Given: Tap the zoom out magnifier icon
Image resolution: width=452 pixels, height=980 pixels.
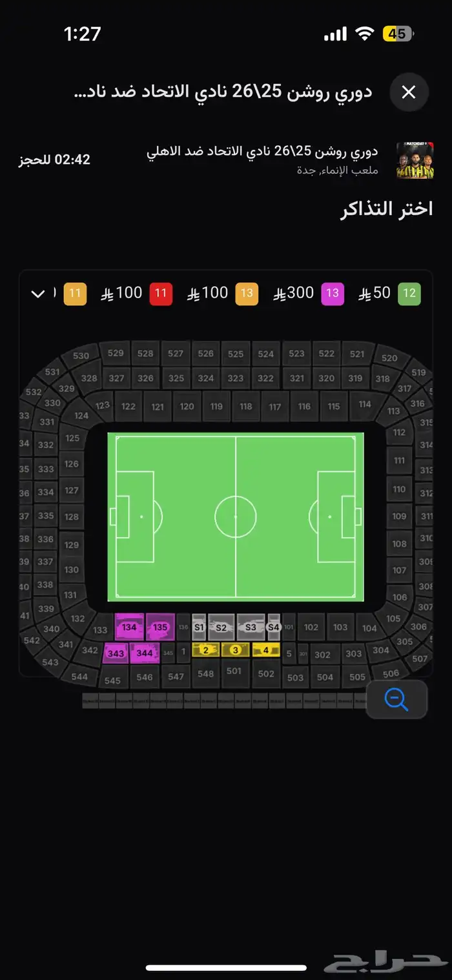Looking at the screenshot, I should point(396,699).
